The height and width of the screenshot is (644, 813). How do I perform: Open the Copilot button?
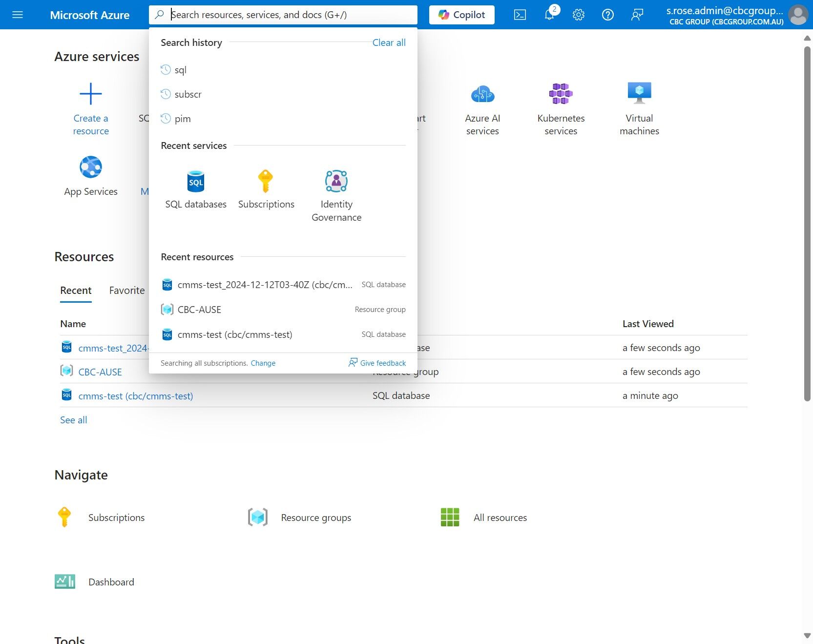pos(462,15)
